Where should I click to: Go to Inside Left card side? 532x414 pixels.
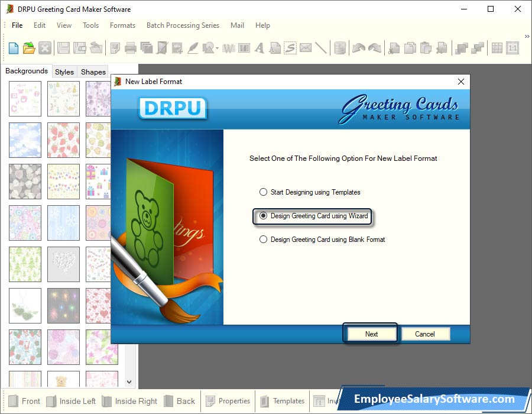pos(71,401)
